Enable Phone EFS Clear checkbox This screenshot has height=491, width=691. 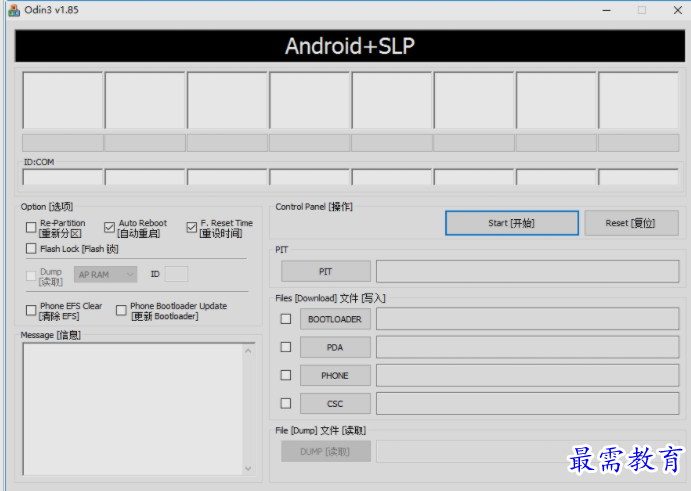(x=31, y=310)
